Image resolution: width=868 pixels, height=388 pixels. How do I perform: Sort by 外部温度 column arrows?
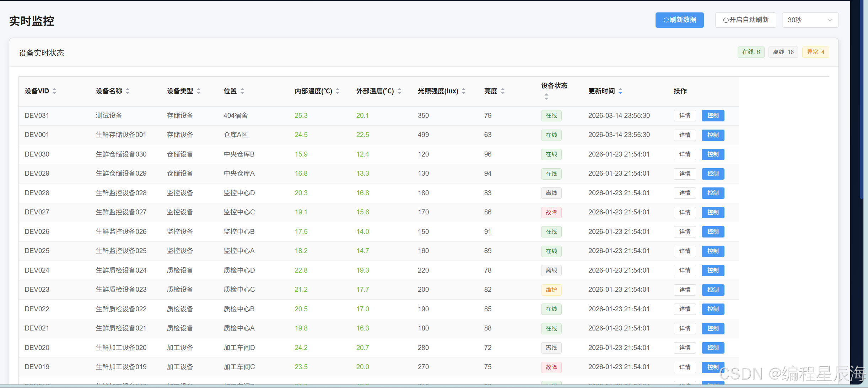pos(399,91)
